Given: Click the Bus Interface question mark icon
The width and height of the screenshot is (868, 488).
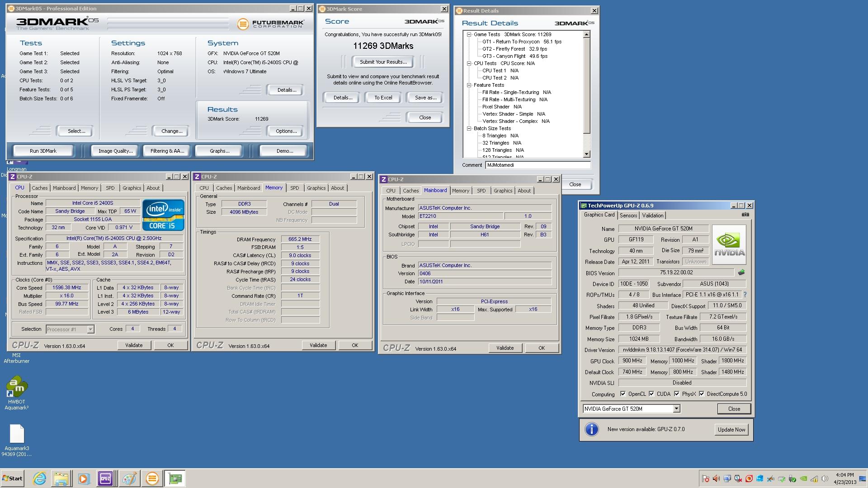Looking at the screenshot, I should (x=745, y=295).
